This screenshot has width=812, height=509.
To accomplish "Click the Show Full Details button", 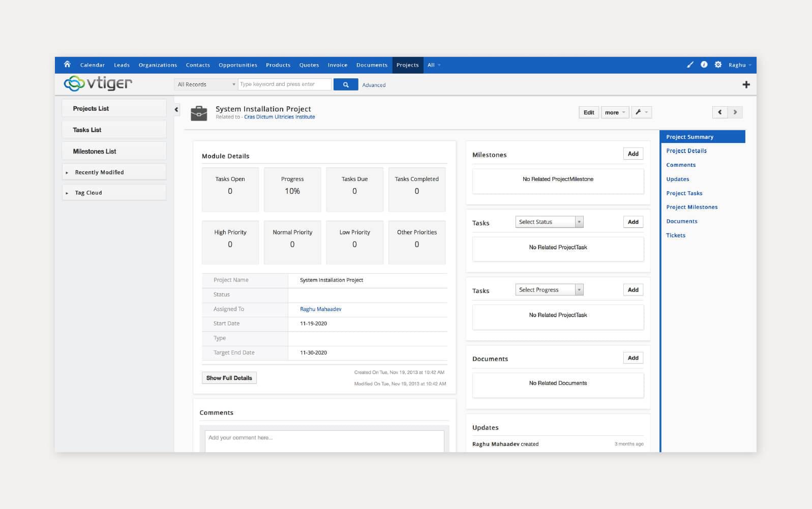I will pos(229,378).
